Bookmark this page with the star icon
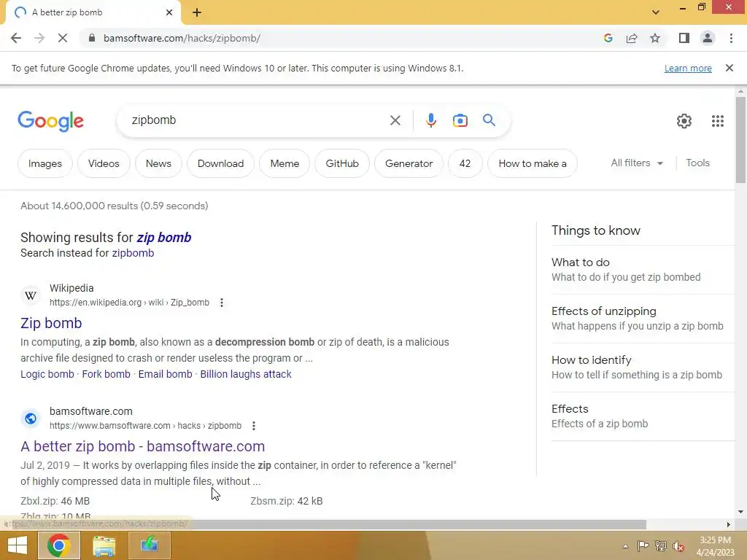Screen dimensions: 747x560 [655, 38]
